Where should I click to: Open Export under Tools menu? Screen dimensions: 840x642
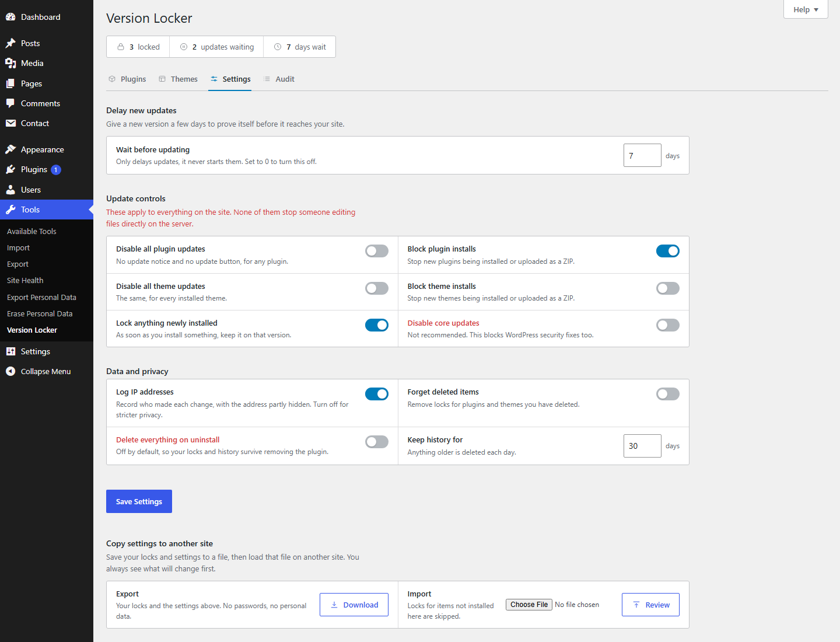tap(47, 264)
